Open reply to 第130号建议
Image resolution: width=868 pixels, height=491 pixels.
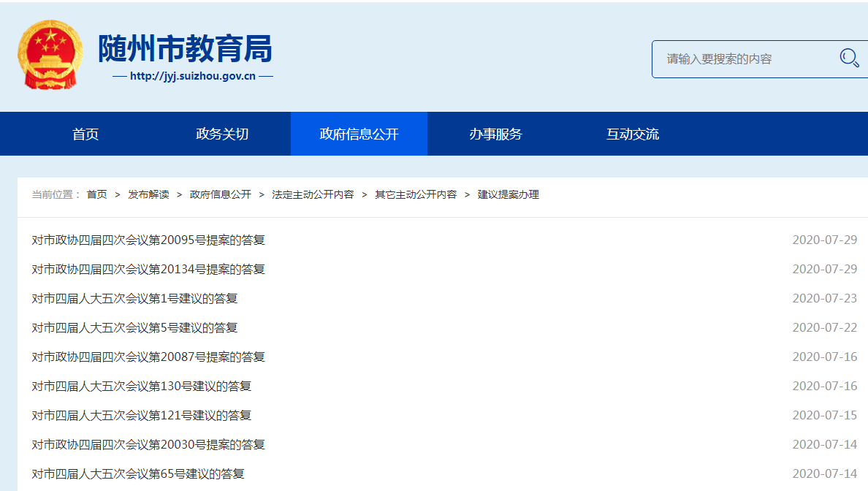point(142,386)
